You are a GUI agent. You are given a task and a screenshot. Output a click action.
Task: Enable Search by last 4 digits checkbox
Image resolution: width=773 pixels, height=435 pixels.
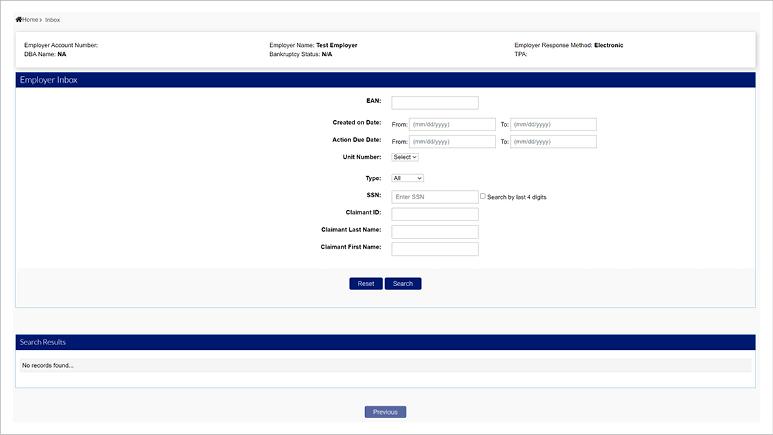point(483,197)
